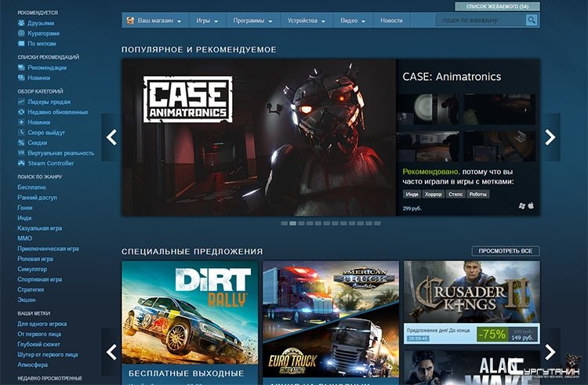This screenshot has width=588, height=385.
Task: Open the Стратегия genre link
Action: coord(31,289)
